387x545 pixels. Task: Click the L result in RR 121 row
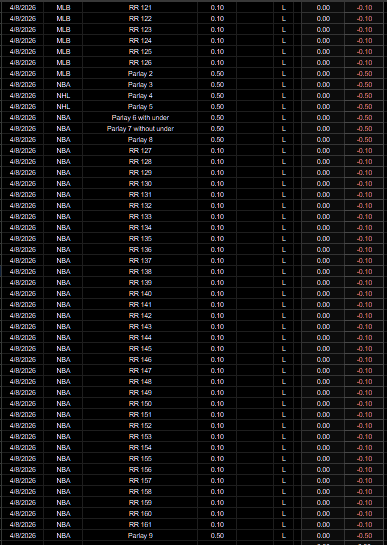pyautogui.click(x=284, y=8)
